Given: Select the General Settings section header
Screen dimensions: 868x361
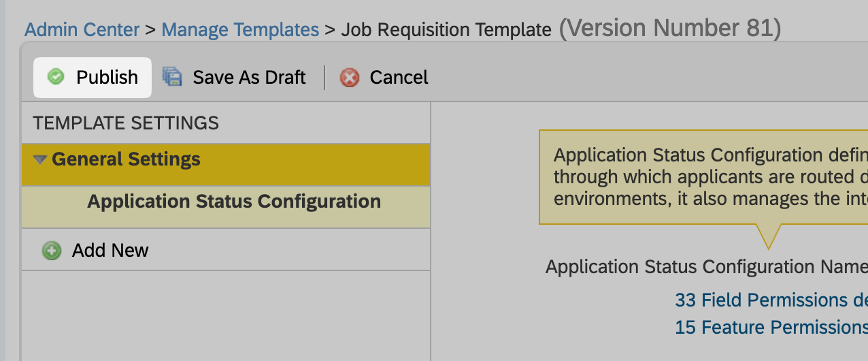Looking at the screenshot, I should click(x=126, y=159).
